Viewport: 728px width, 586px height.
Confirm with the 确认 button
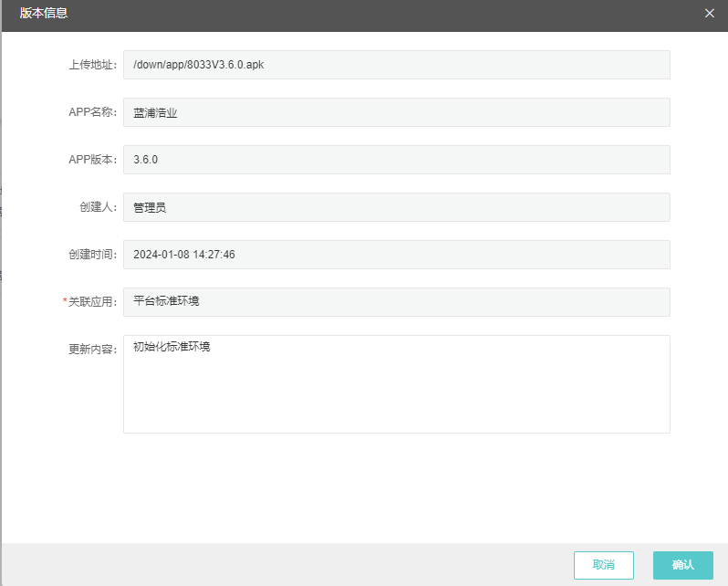pos(683,565)
